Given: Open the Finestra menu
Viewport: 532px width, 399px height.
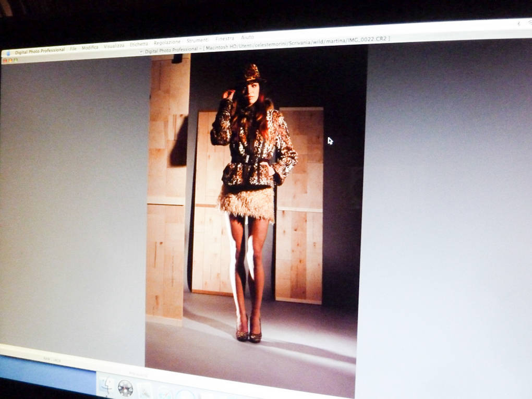Looking at the screenshot, I should coord(225,39).
